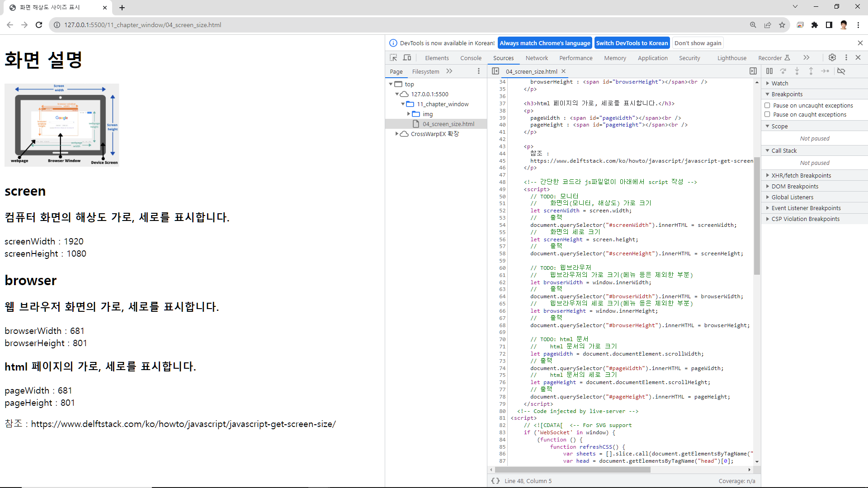Open DevTools settings gear

(x=832, y=57)
